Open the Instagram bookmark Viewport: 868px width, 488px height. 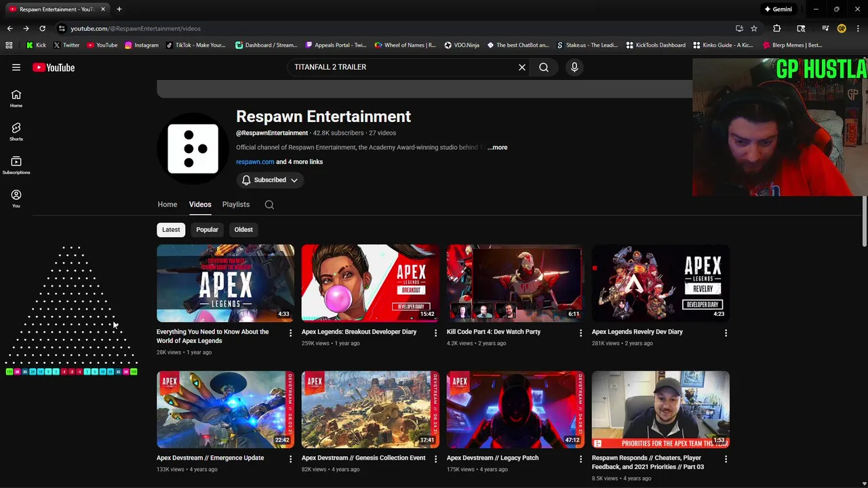coord(141,45)
